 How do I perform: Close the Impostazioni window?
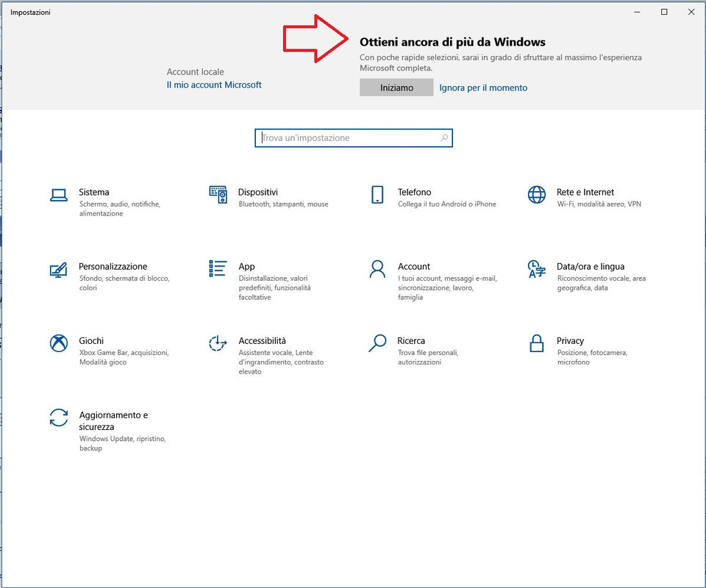coord(691,12)
